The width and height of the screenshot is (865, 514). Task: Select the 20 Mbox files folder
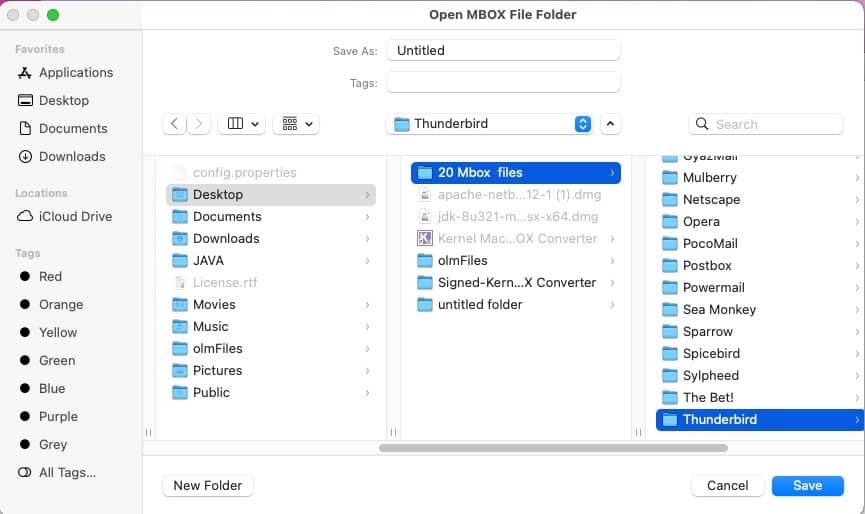click(x=516, y=173)
